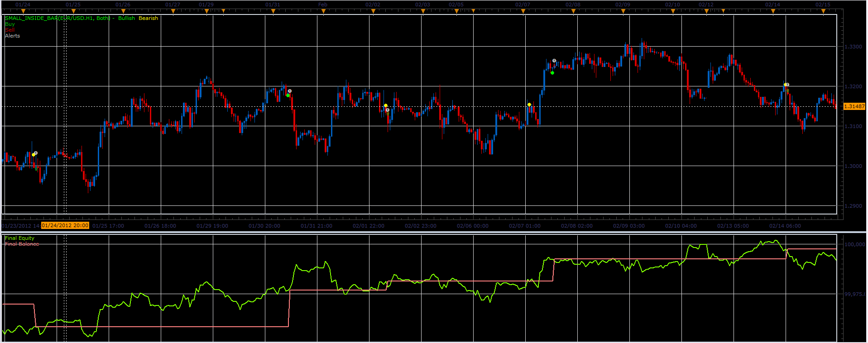Select the orange triangle marker under 02/14
Image resolution: width=868 pixels, height=343 pixels.
(773, 11)
